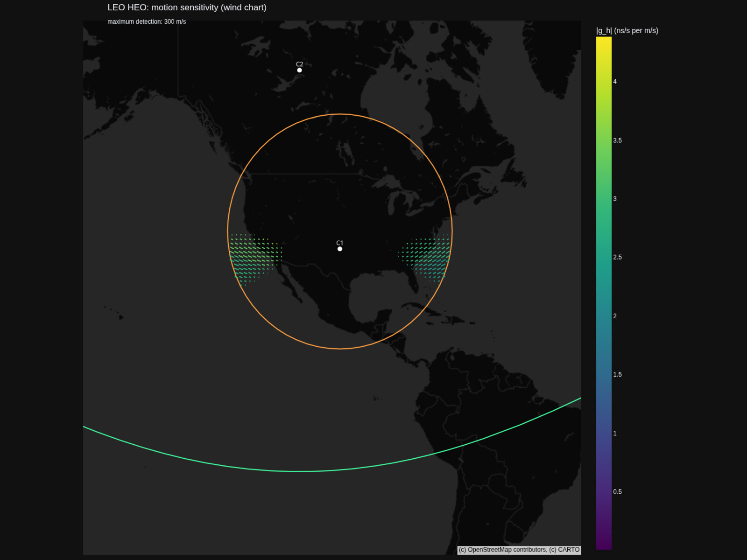
Task: Click the vertical viridis colorbar
Action: [x=604, y=293]
